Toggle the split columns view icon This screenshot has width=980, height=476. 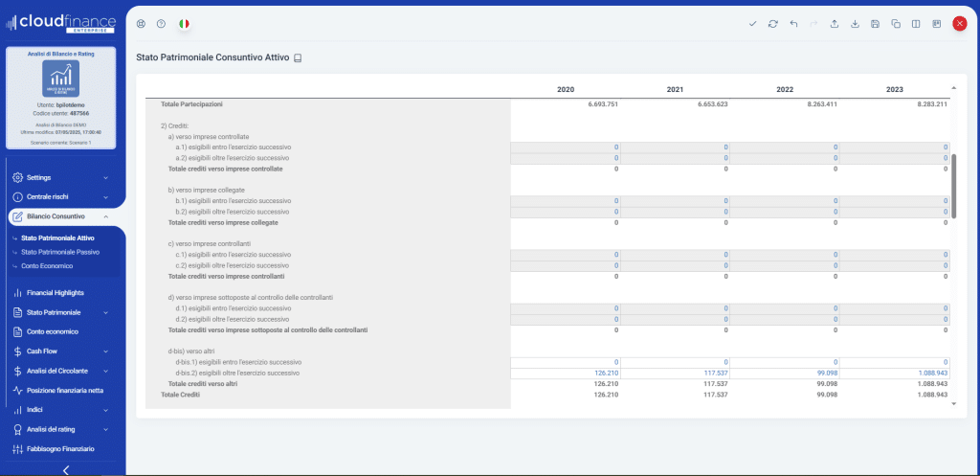tap(916, 24)
